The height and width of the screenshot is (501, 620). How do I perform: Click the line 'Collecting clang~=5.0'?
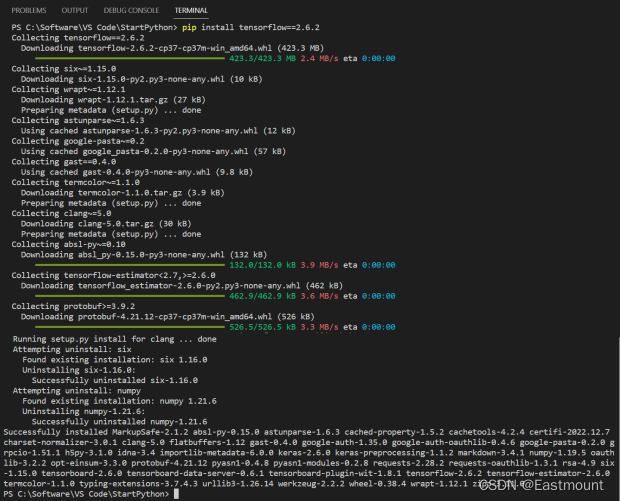click(61, 213)
